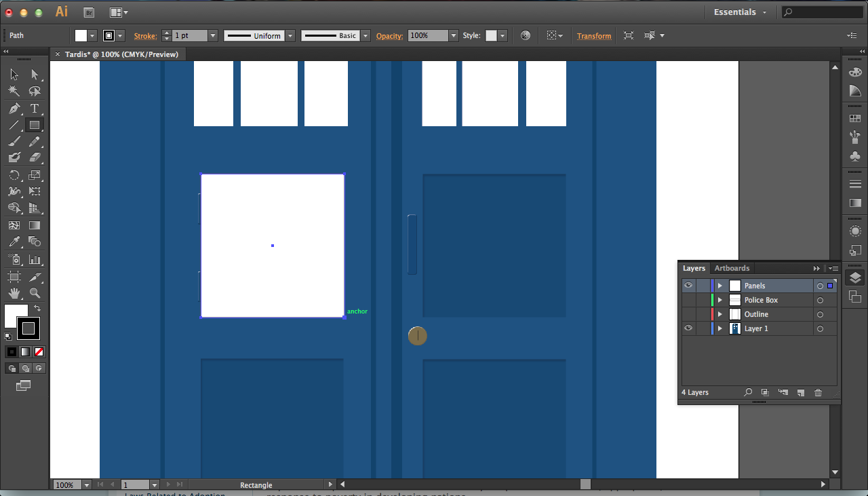The height and width of the screenshot is (496, 868).
Task: Open the Layers panel dock icon
Action: coord(855,277)
